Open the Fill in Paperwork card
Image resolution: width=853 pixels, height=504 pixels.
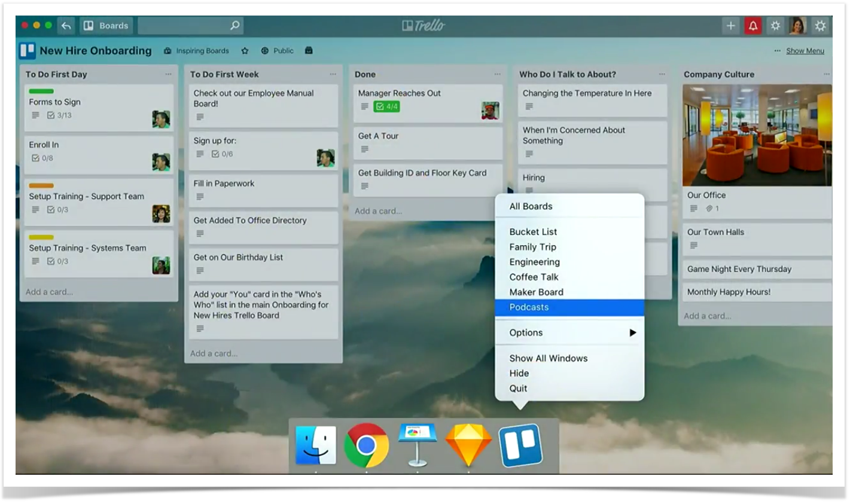point(263,191)
